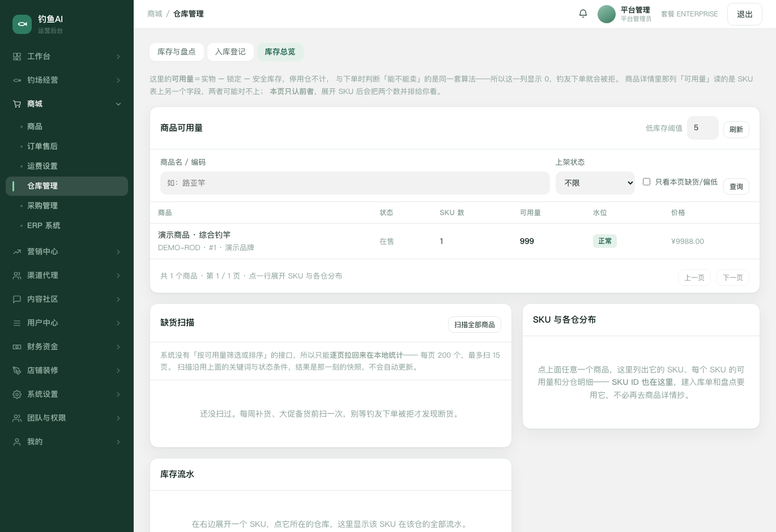Switch to 库存与盘点 tab
Viewport: 776px width, 532px height.
click(x=177, y=52)
